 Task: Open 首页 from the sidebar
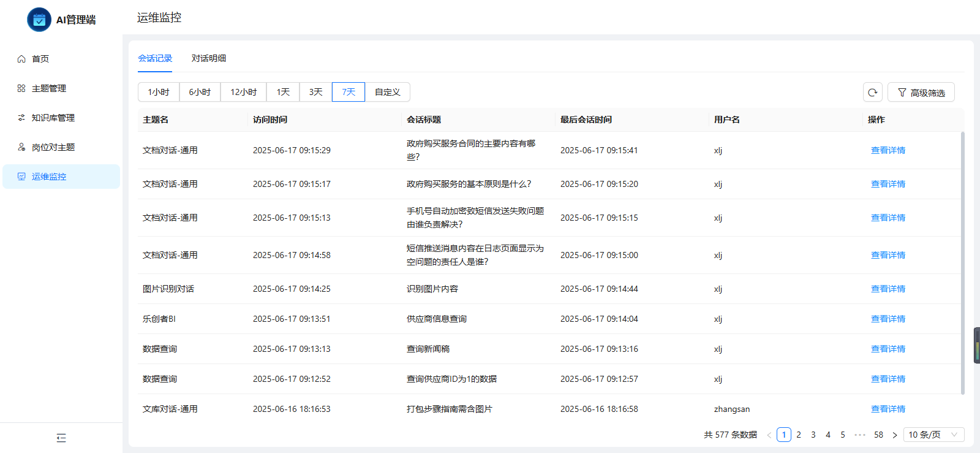40,59
